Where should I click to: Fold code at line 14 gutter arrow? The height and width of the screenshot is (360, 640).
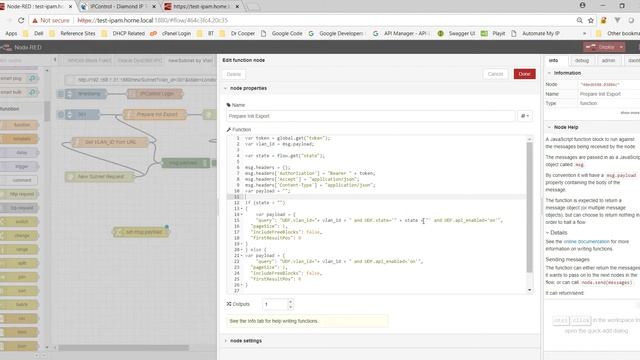(x=242, y=214)
